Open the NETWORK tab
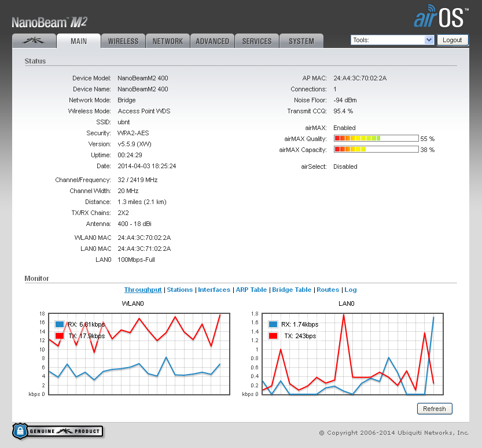The height and width of the screenshot is (448, 482). (168, 41)
